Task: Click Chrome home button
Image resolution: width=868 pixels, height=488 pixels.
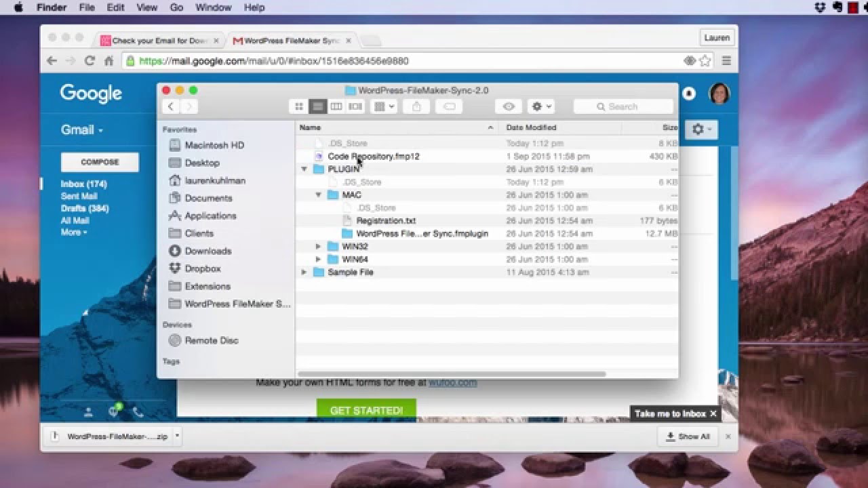Action: click(x=108, y=61)
